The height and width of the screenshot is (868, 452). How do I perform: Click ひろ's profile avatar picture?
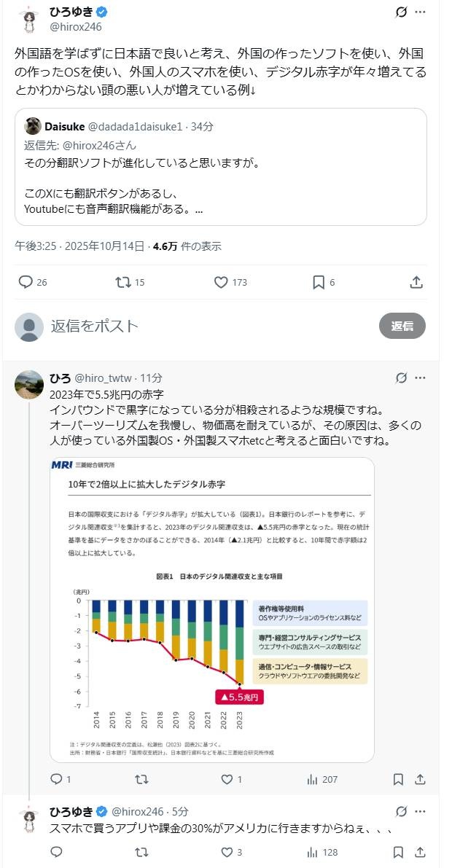[29, 384]
